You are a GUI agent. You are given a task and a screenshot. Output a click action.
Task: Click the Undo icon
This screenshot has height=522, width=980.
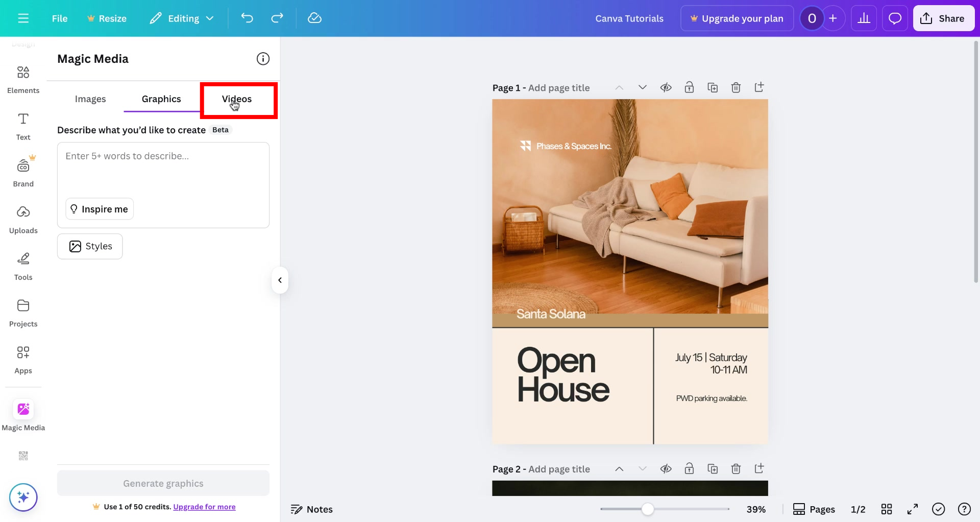tap(247, 18)
